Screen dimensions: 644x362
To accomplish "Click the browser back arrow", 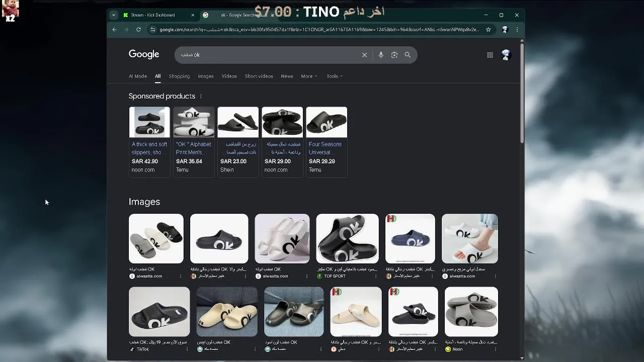I will (x=114, y=30).
